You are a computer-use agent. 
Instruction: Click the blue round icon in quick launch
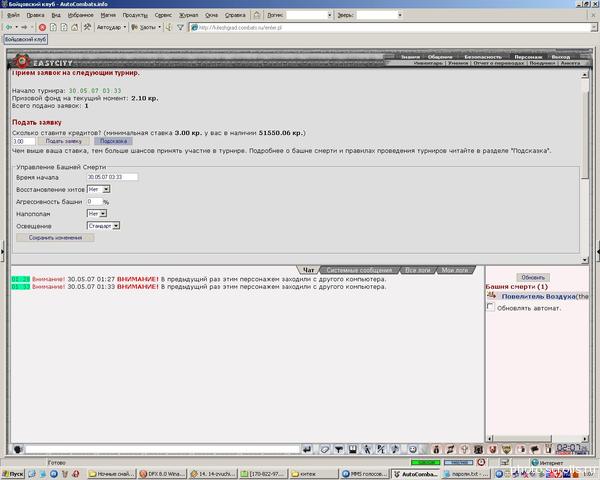click(54, 474)
